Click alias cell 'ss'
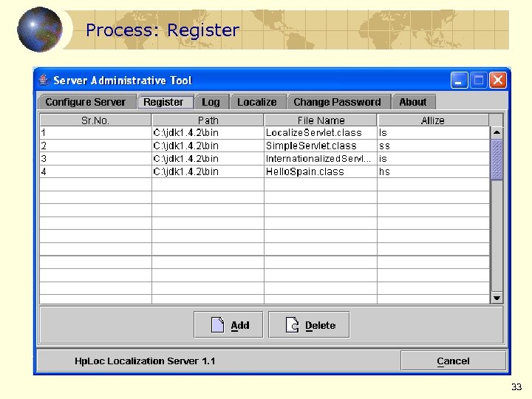 click(x=433, y=146)
